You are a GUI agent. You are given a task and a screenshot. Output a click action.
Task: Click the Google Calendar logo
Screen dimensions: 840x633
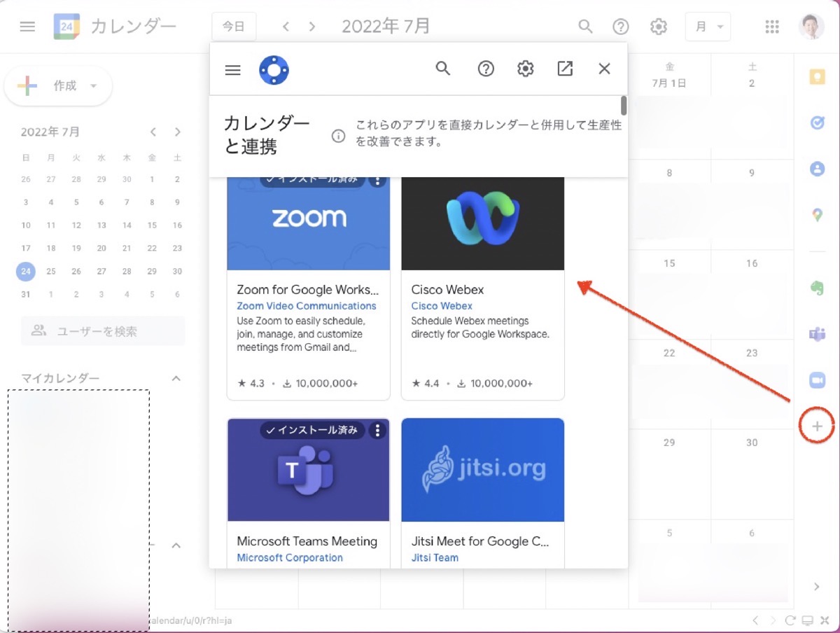pos(66,27)
